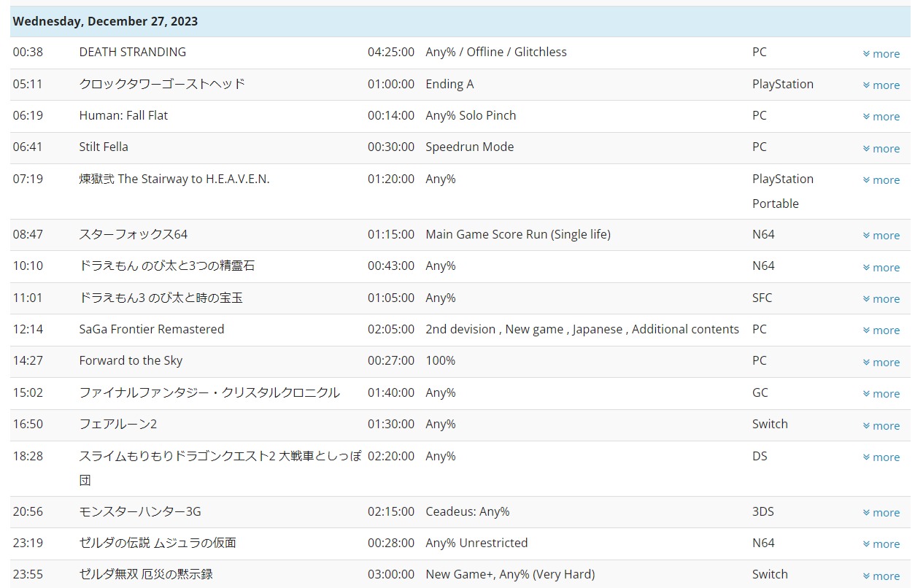Open more details for ゼルダ無双 厄災の黙示録
The image size is (915, 588).
pos(881,576)
